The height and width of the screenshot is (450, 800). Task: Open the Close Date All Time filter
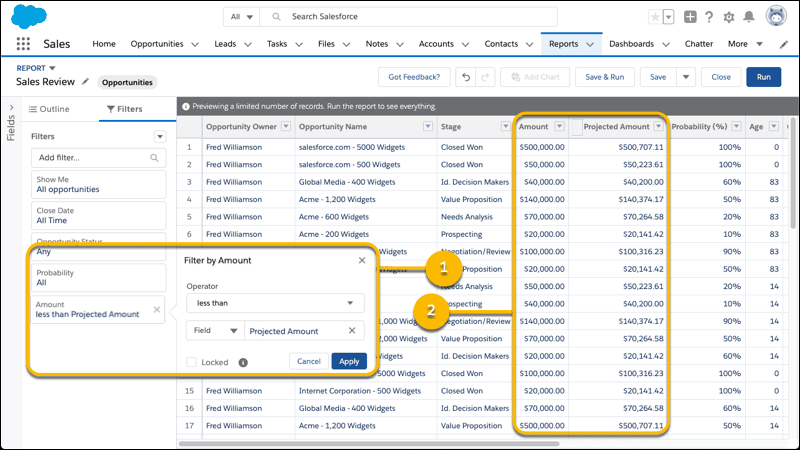(x=98, y=215)
